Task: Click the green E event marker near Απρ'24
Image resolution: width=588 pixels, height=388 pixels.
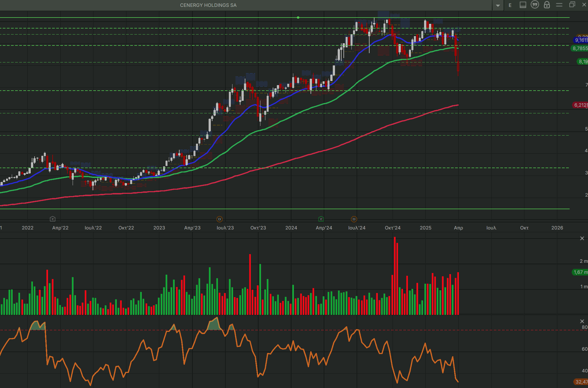Action: point(321,219)
